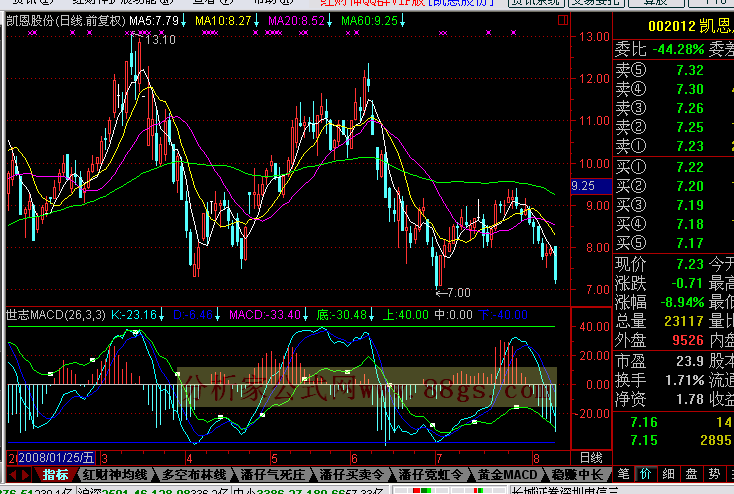The height and width of the screenshot is (494, 734).
Task: Click month marker 3 on the timeline
Action: pyautogui.click(x=104, y=458)
